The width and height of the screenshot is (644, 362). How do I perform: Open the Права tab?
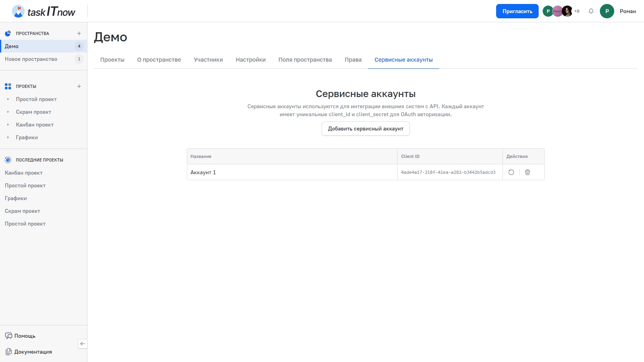coord(353,60)
